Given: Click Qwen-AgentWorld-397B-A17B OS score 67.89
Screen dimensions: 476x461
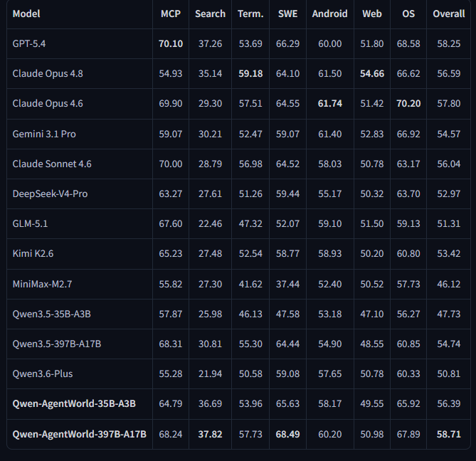Looking at the screenshot, I should (x=408, y=434).
